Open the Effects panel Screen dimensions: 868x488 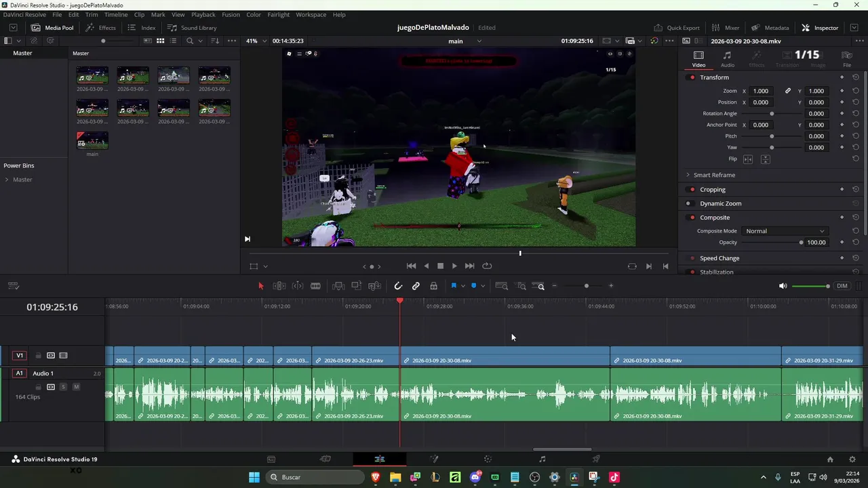point(101,28)
